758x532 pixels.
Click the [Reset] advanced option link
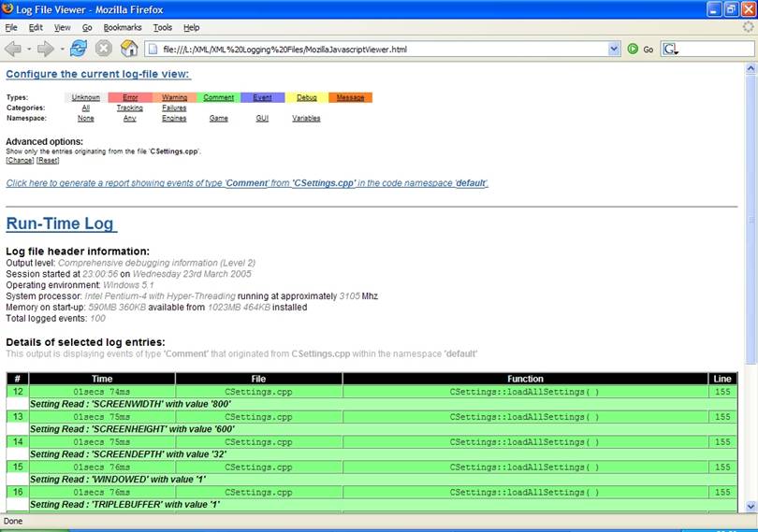point(48,161)
